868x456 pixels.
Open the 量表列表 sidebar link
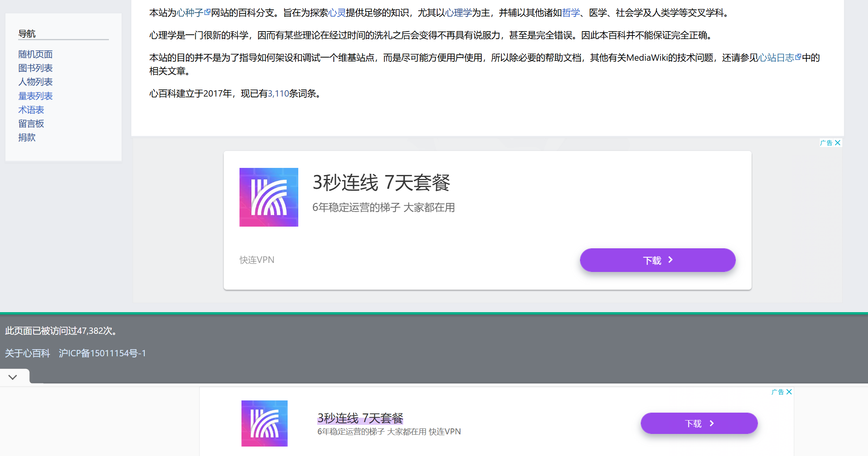(x=35, y=95)
